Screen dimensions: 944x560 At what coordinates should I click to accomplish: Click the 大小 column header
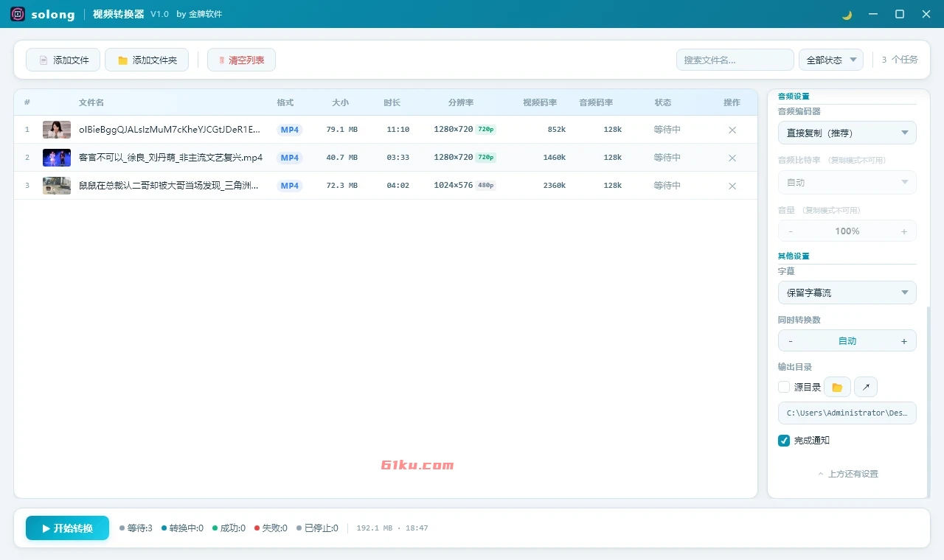pos(340,102)
